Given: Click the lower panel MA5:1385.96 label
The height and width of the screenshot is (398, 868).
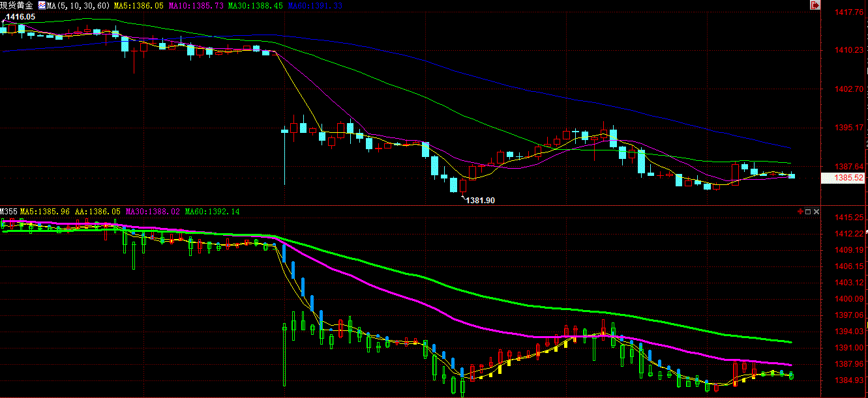Looking at the screenshot, I should (44, 212).
